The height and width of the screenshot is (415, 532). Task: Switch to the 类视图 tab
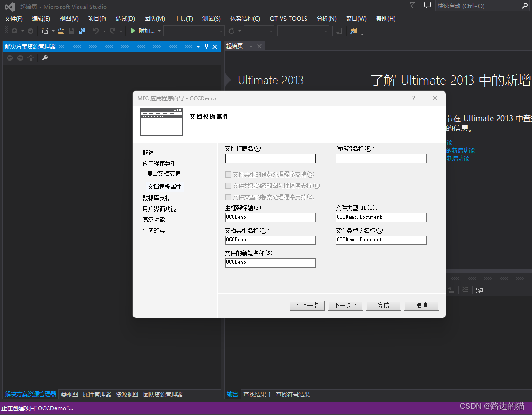click(70, 394)
